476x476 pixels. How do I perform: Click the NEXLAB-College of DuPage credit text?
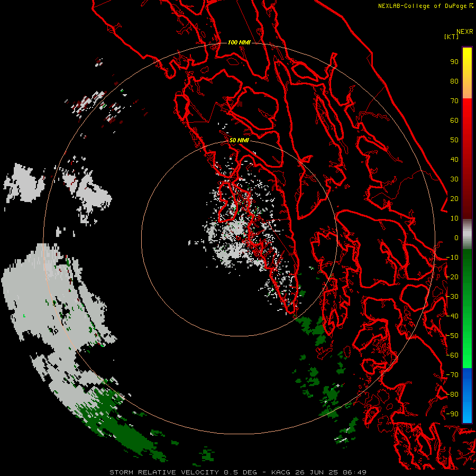coord(424,6)
